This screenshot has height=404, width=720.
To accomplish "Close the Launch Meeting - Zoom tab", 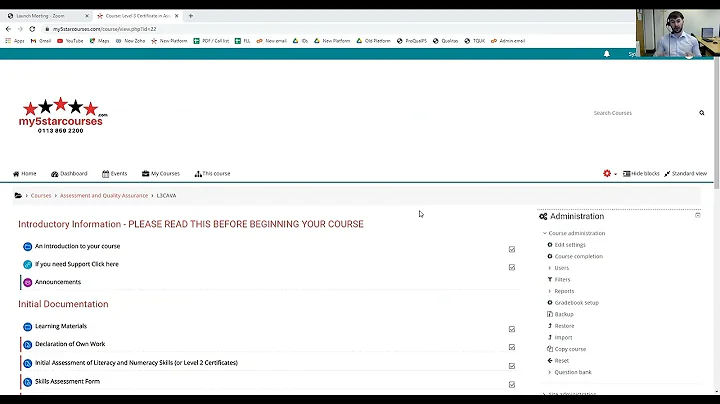I will pyautogui.click(x=87, y=16).
